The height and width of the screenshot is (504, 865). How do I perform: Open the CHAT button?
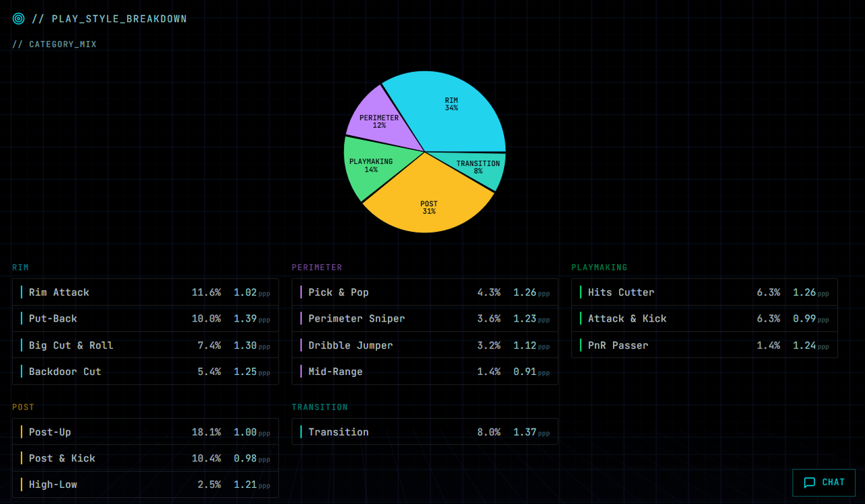pos(824,482)
